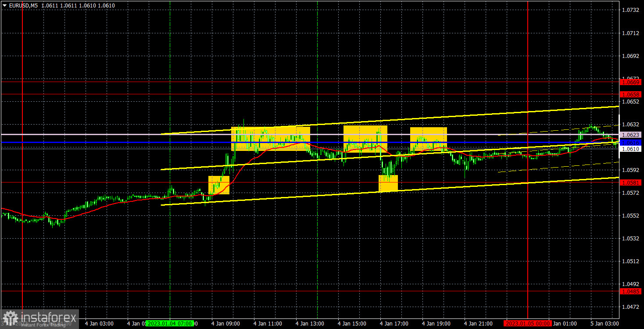Click the 4 Jan 13:00 time label

click(310, 323)
